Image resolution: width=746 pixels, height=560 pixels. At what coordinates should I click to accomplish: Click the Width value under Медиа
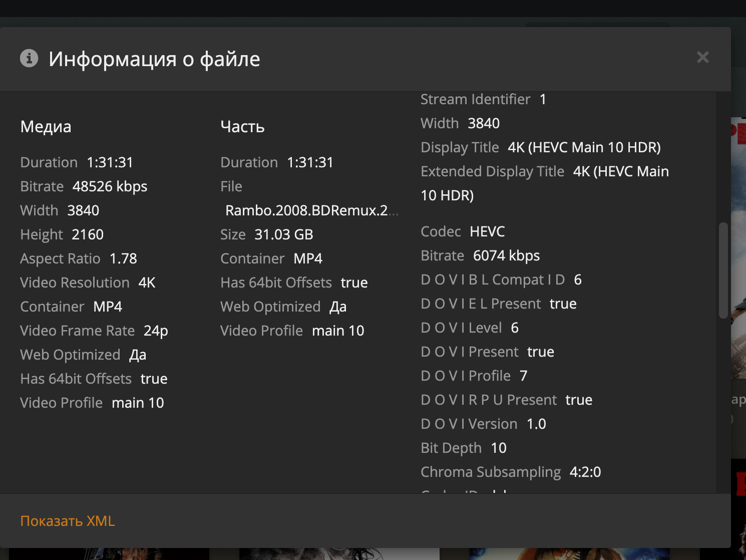coord(84,210)
